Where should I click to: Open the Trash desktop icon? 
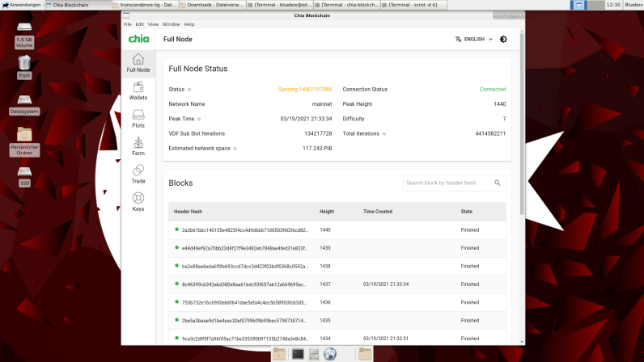click(24, 67)
